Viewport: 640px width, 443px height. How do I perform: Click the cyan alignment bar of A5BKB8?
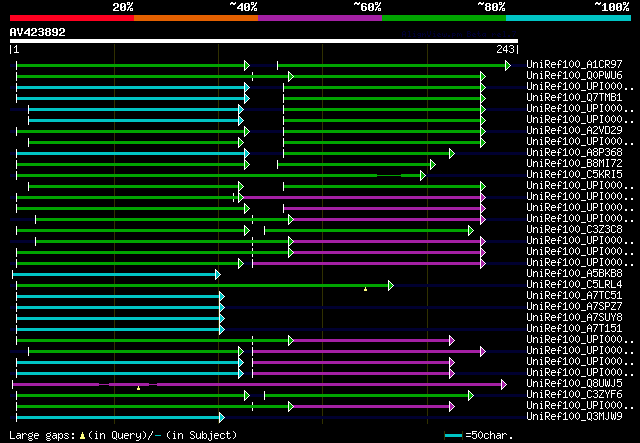pyautogui.click(x=116, y=274)
